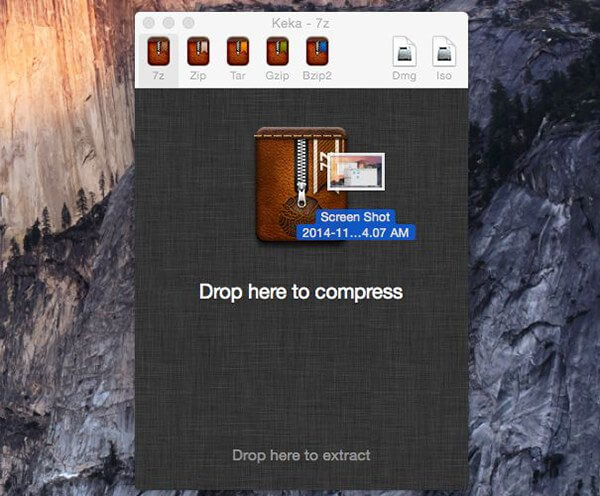Select the 7z format icon
Viewport: 600px width, 496px height.
[157, 52]
